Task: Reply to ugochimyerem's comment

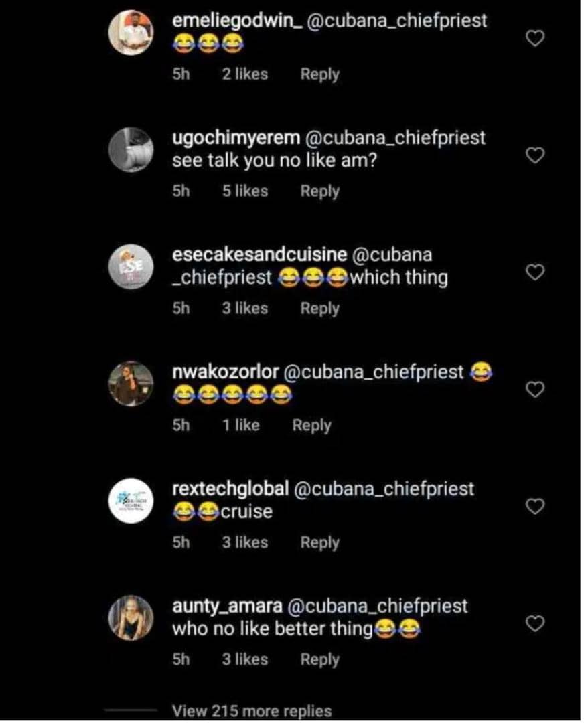Action: [319, 191]
